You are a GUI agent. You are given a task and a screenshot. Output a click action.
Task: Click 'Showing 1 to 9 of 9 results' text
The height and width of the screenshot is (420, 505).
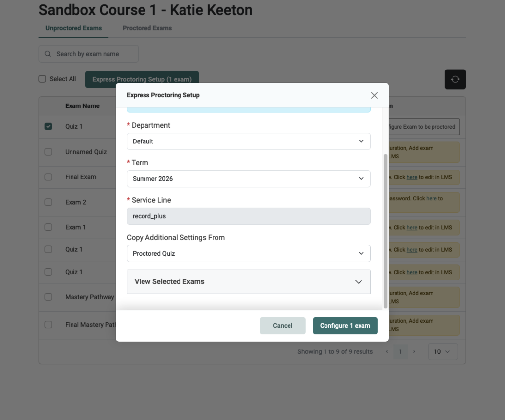[x=335, y=352]
